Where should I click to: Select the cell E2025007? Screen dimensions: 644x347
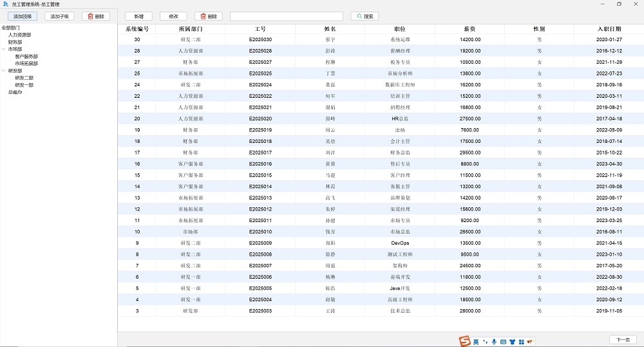point(260,266)
